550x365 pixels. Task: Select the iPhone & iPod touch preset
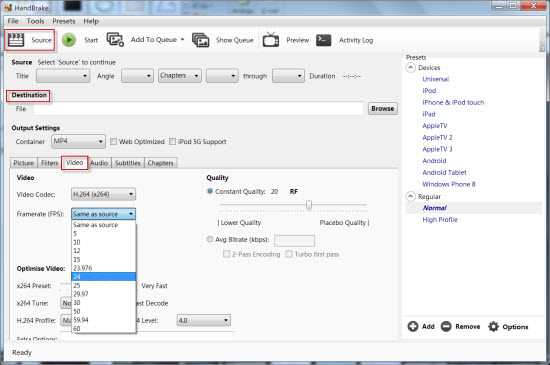point(453,102)
